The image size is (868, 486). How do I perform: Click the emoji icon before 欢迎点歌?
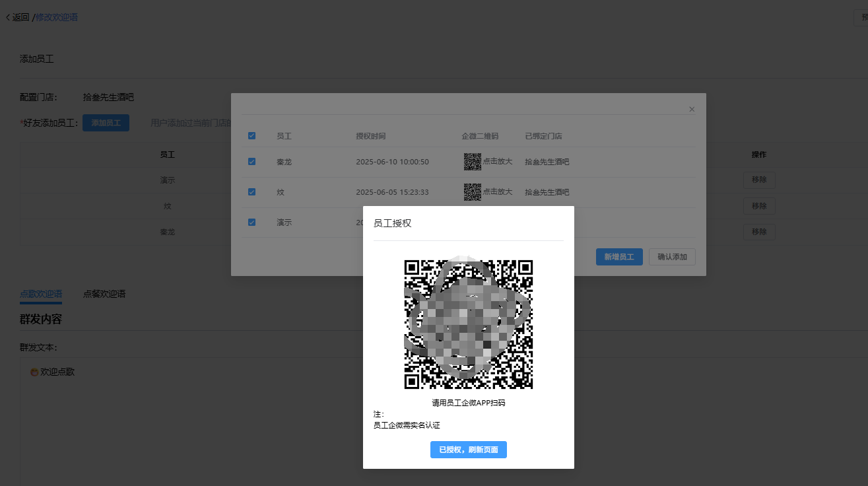[34, 372]
